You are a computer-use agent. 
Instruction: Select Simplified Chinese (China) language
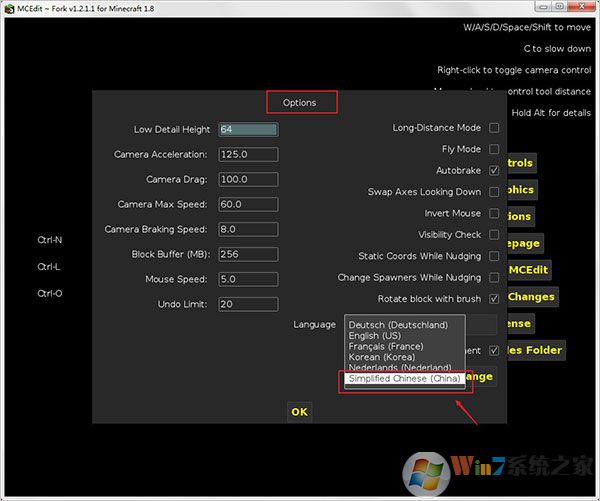tap(404, 379)
